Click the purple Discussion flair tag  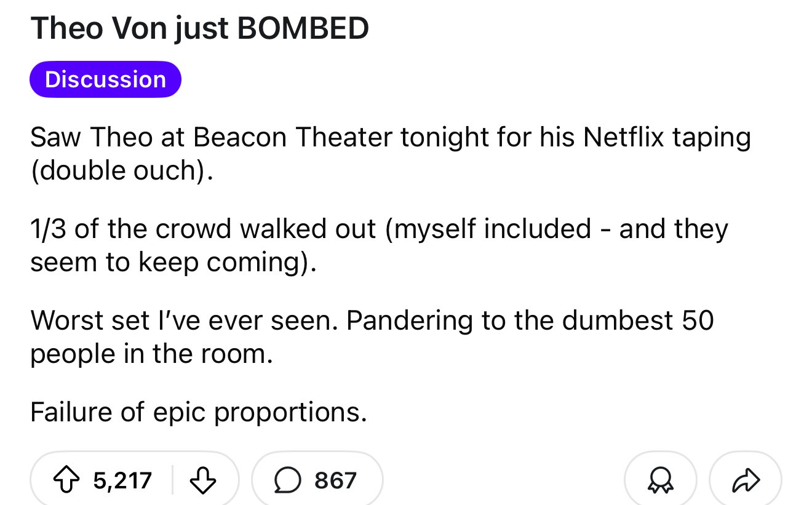(x=105, y=79)
